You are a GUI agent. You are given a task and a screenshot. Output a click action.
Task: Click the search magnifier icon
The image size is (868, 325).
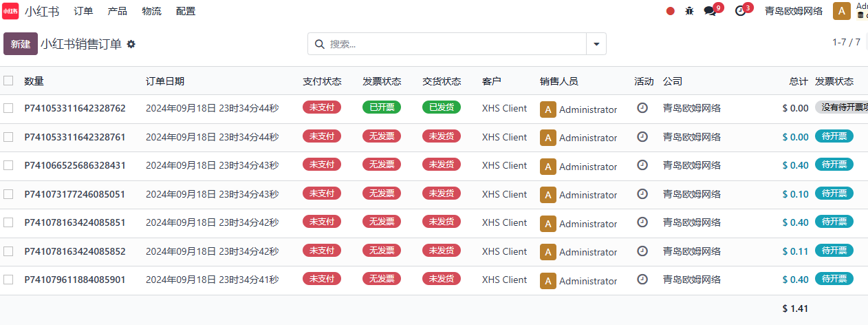click(319, 44)
